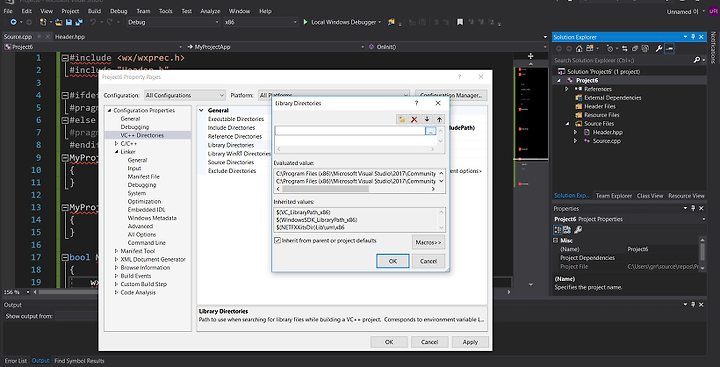Open the x86 solution platform dropdown
Image resolution: width=720 pixels, height=367 pixels.
(260, 22)
